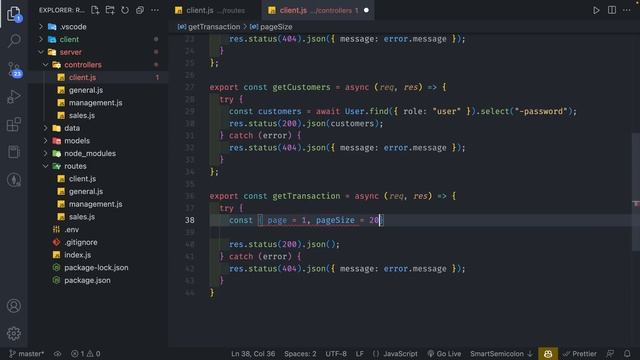Change end of line sequence LF

pos(360,354)
